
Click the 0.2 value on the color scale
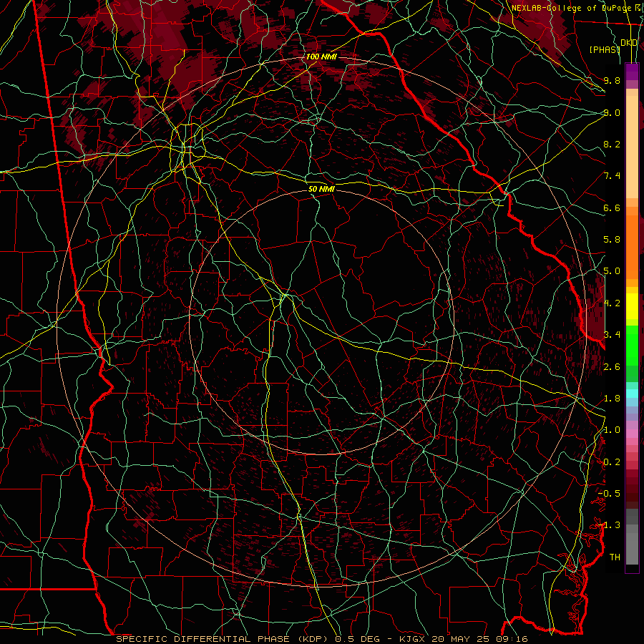[x=612, y=462]
